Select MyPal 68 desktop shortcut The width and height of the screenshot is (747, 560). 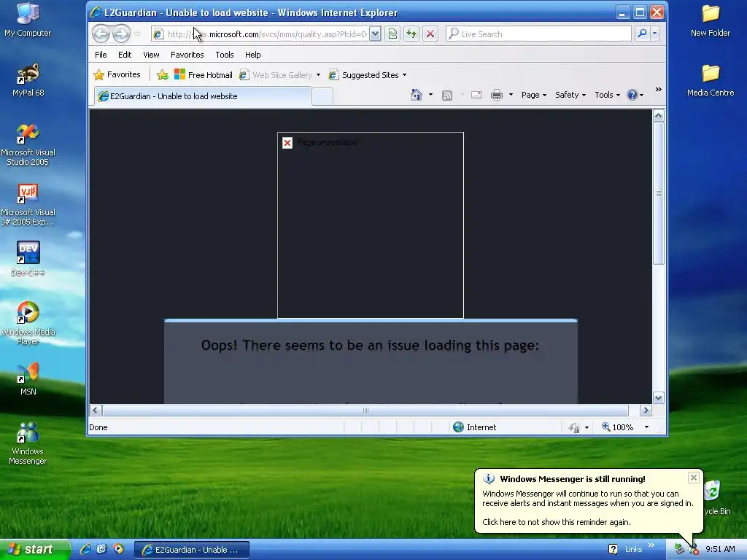point(28,80)
